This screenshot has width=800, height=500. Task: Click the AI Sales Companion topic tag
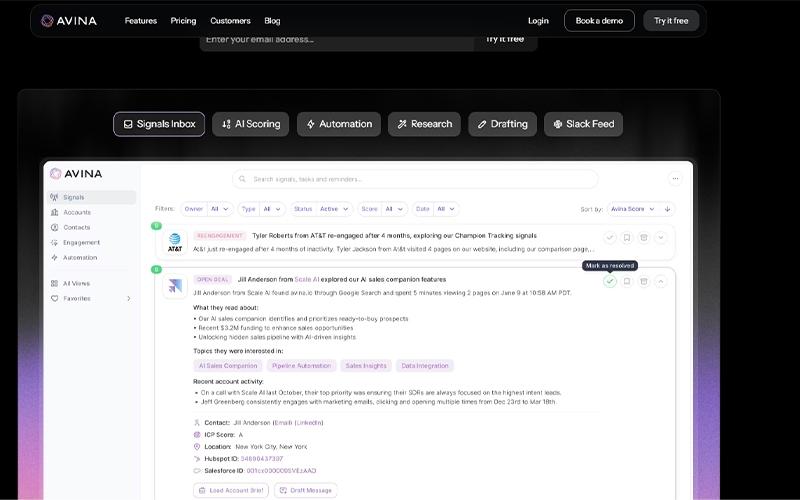[228, 366]
